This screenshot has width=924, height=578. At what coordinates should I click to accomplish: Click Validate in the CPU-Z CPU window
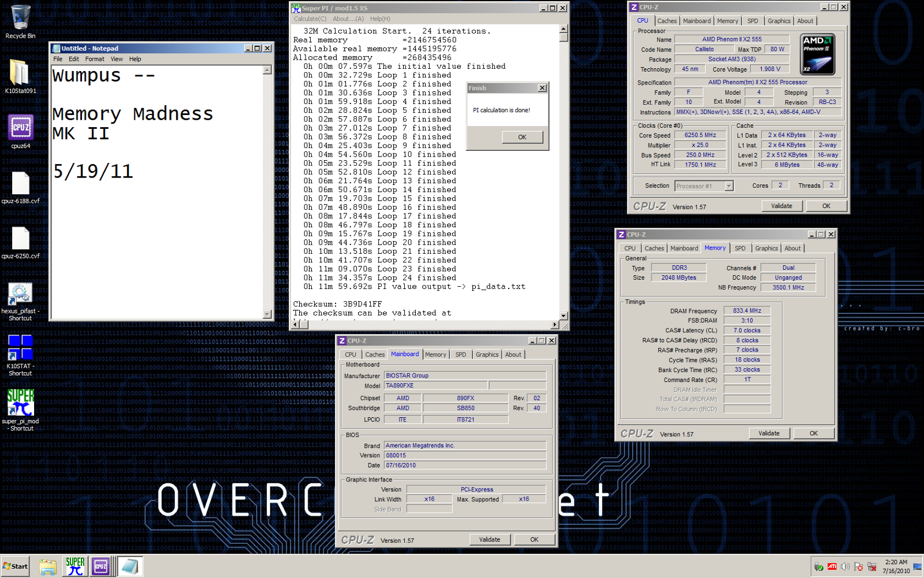[x=781, y=206]
